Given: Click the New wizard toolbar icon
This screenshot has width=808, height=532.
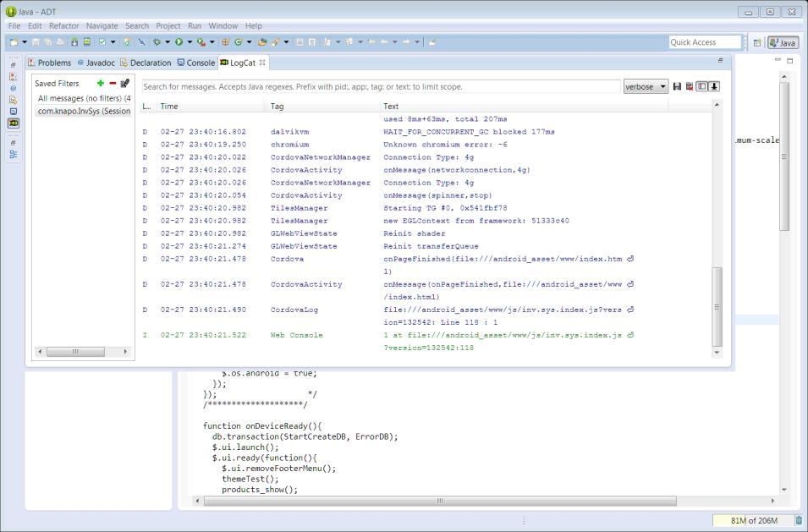Looking at the screenshot, I should tap(14, 42).
